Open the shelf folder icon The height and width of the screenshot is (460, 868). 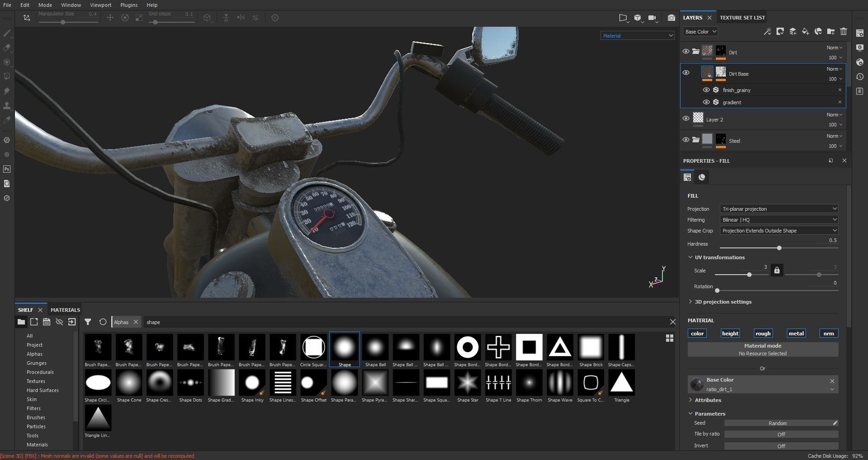pyautogui.click(x=21, y=322)
